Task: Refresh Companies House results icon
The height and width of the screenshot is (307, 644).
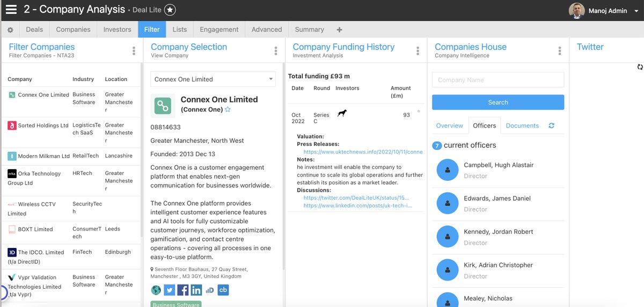Action: [x=551, y=126]
